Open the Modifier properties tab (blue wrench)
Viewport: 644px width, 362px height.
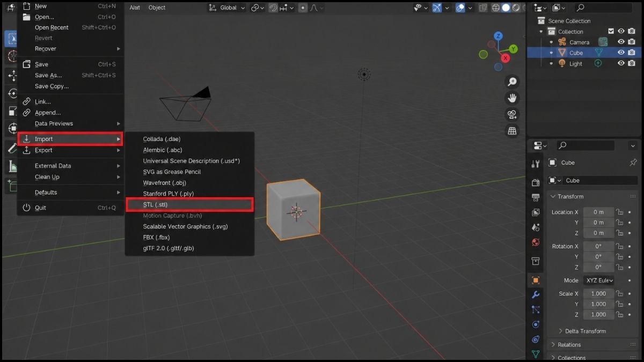535,294
